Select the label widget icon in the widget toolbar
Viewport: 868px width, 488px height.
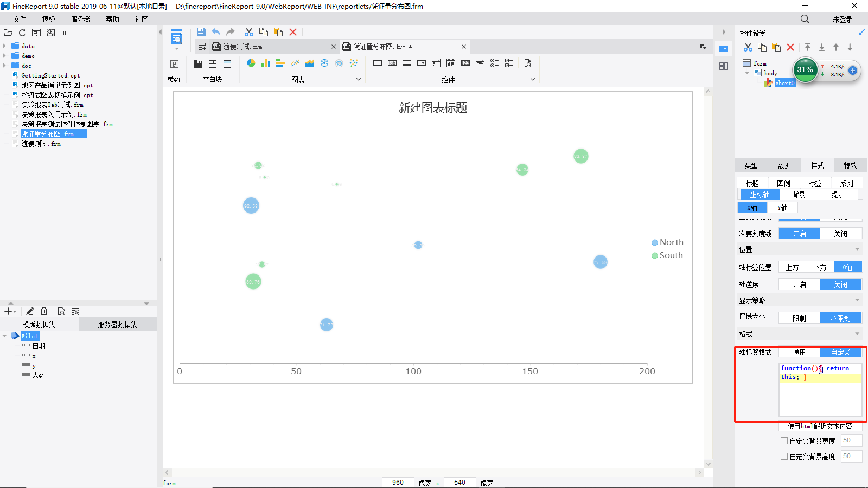[392, 63]
